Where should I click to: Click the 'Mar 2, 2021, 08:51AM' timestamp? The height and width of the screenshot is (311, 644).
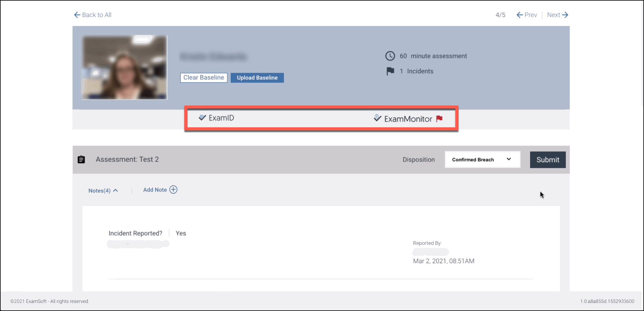444,261
